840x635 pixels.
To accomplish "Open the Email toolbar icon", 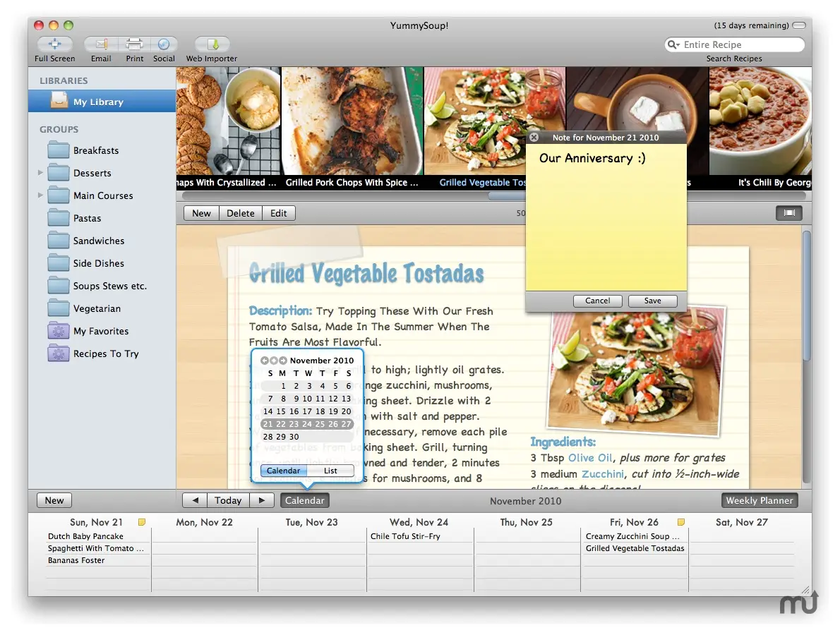I will pos(101,44).
